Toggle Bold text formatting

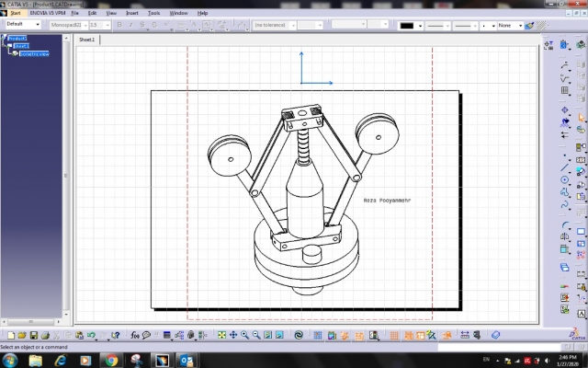click(x=119, y=25)
